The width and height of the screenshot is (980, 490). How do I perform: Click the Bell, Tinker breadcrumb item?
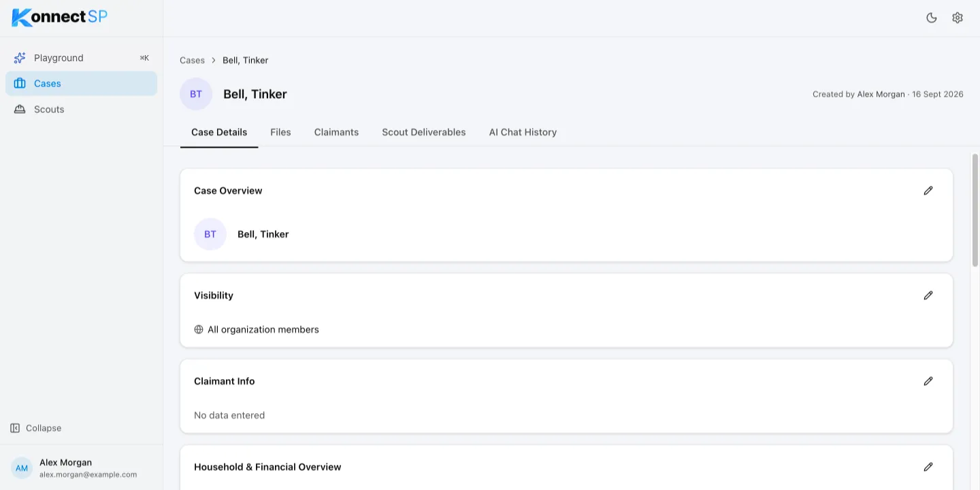pos(246,61)
